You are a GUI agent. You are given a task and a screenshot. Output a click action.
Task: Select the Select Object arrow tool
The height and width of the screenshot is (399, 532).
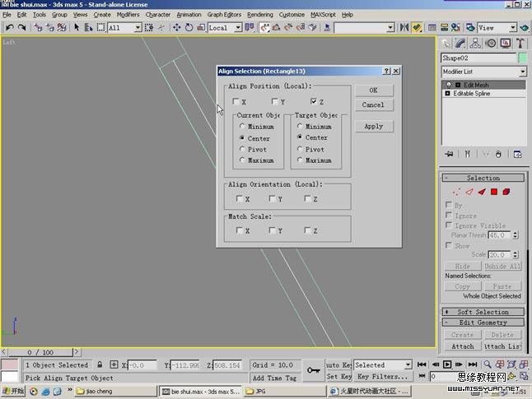coord(77,27)
